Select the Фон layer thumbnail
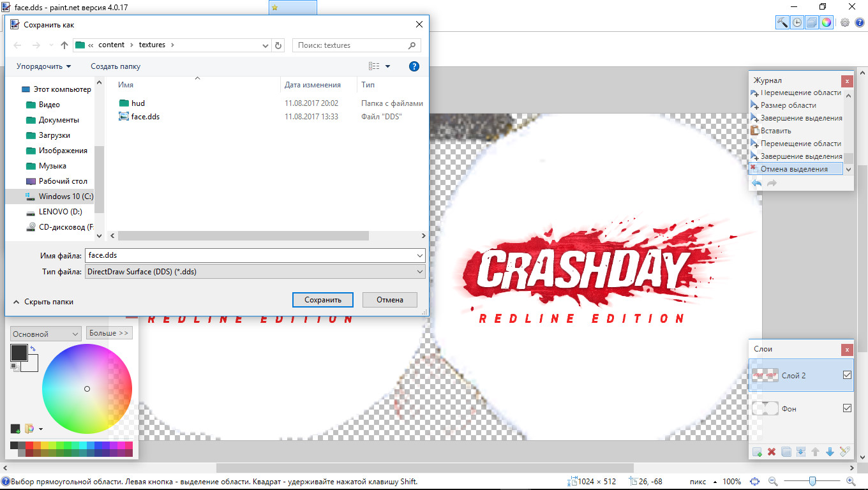Viewport: 868px width, 490px height. click(765, 408)
